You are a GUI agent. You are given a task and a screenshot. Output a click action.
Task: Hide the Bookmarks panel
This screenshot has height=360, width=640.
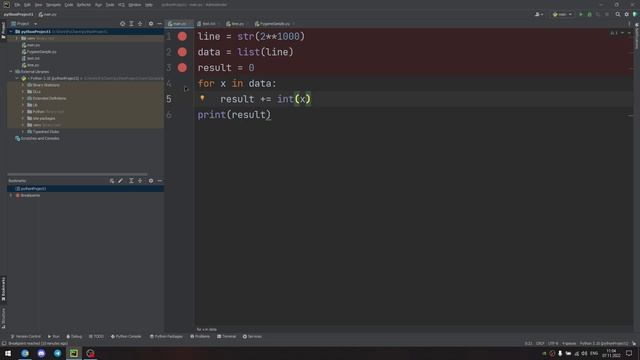(x=160, y=180)
